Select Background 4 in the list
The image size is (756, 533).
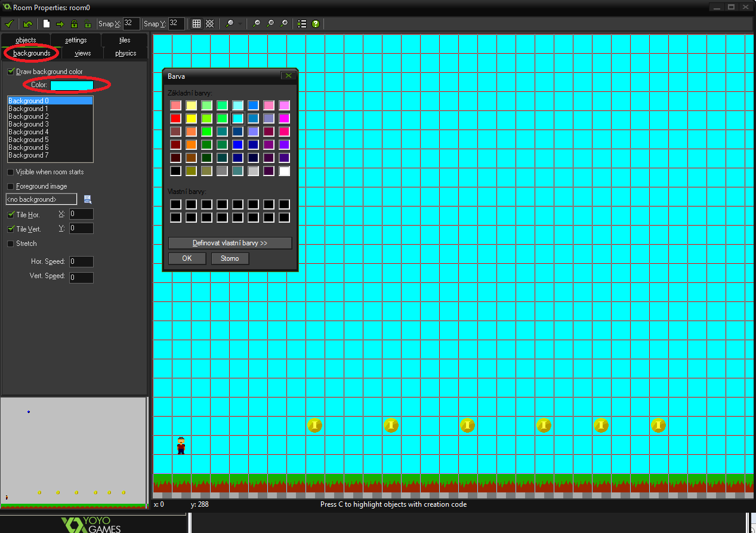click(x=50, y=132)
